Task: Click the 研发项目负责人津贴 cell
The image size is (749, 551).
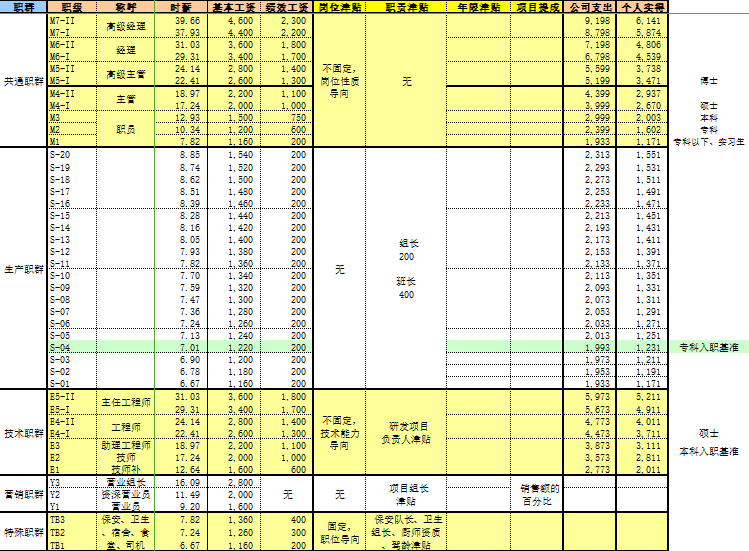Action: [x=403, y=432]
